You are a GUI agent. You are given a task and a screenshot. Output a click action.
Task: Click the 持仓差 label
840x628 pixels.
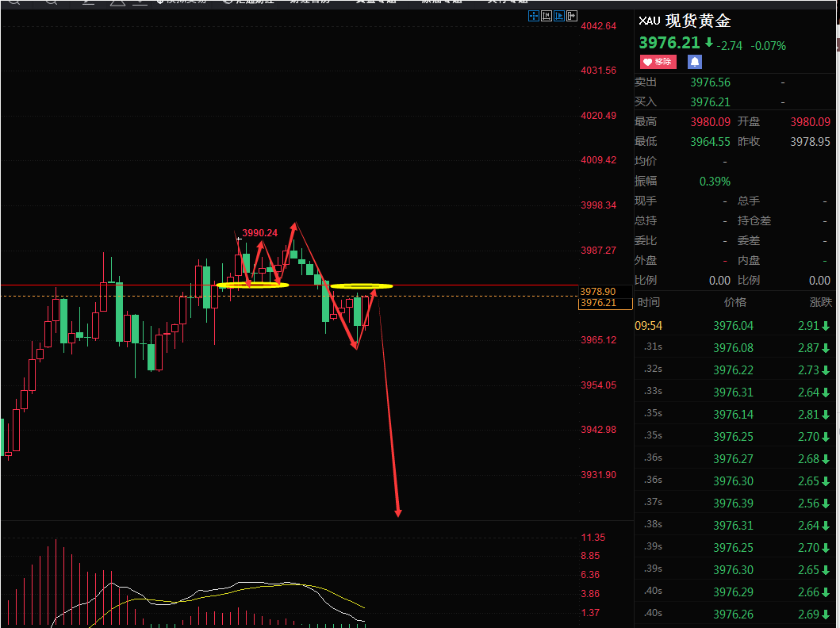point(754,220)
